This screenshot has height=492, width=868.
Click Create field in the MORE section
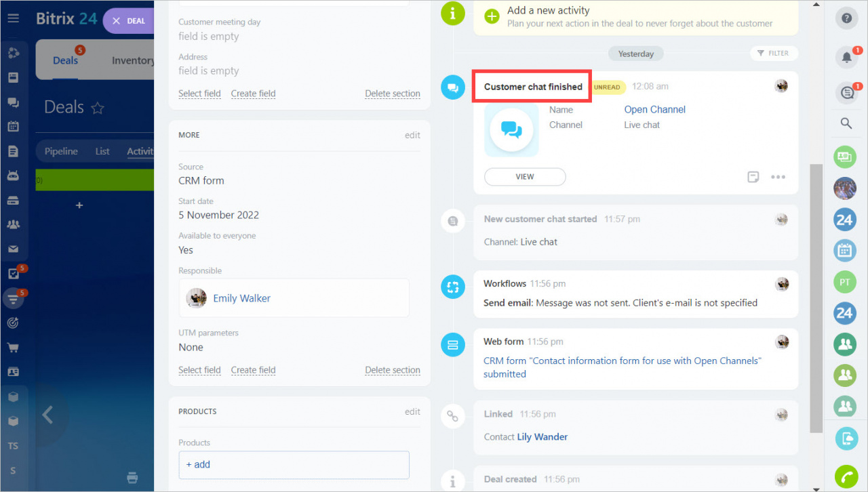[253, 370]
